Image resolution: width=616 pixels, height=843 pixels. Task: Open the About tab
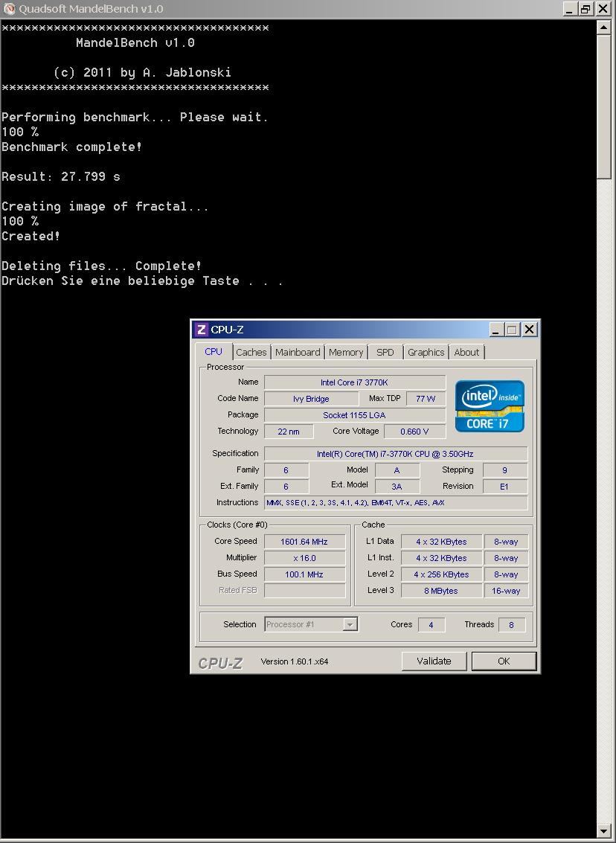point(466,352)
